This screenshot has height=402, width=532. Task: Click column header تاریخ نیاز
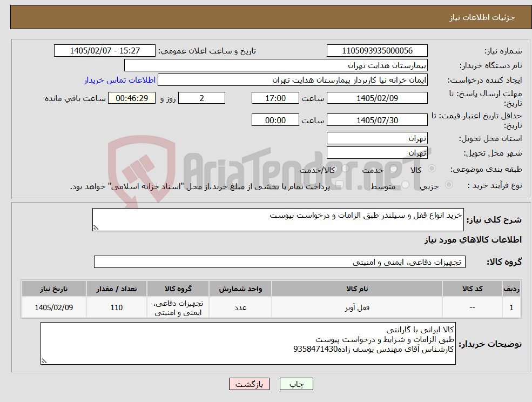[53, 289]
